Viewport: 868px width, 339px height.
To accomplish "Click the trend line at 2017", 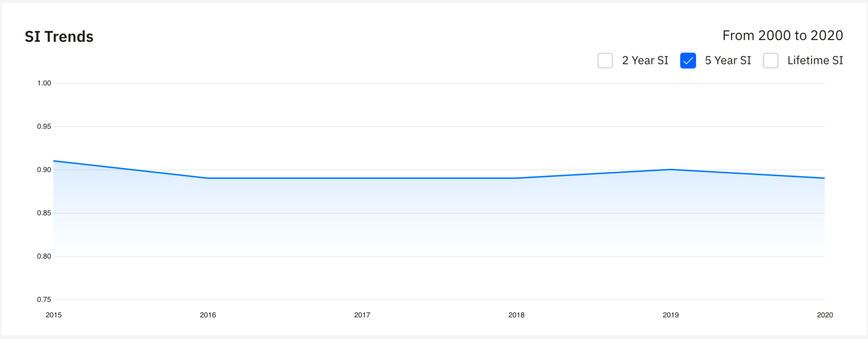I will (x=362, y=177).
